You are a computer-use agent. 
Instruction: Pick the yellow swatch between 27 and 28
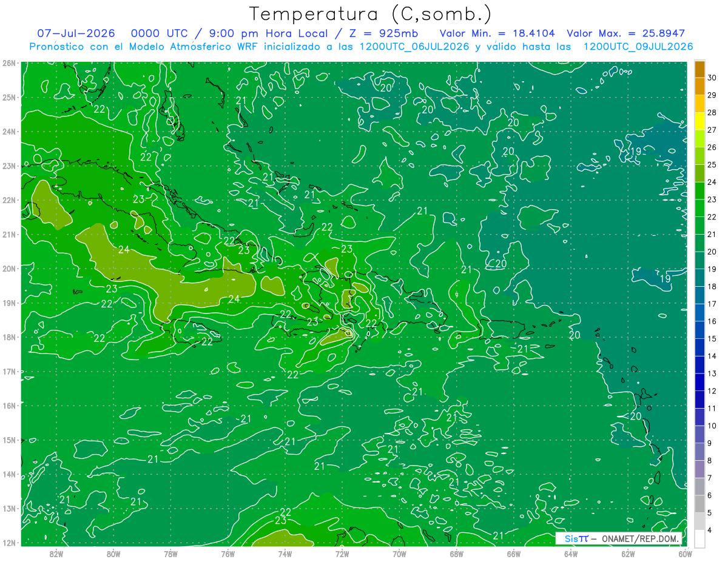point(699,121)
